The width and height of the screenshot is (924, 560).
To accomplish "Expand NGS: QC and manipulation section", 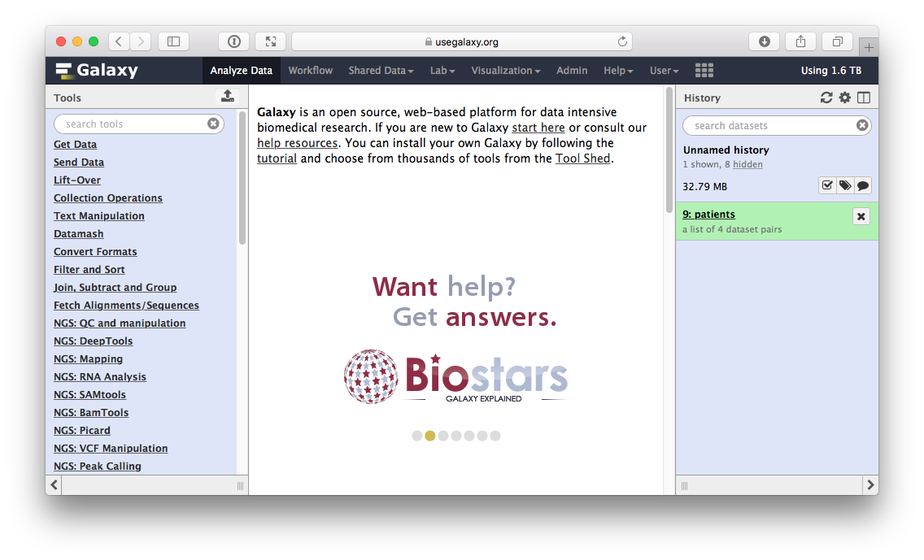I will (x=120, y=323).
